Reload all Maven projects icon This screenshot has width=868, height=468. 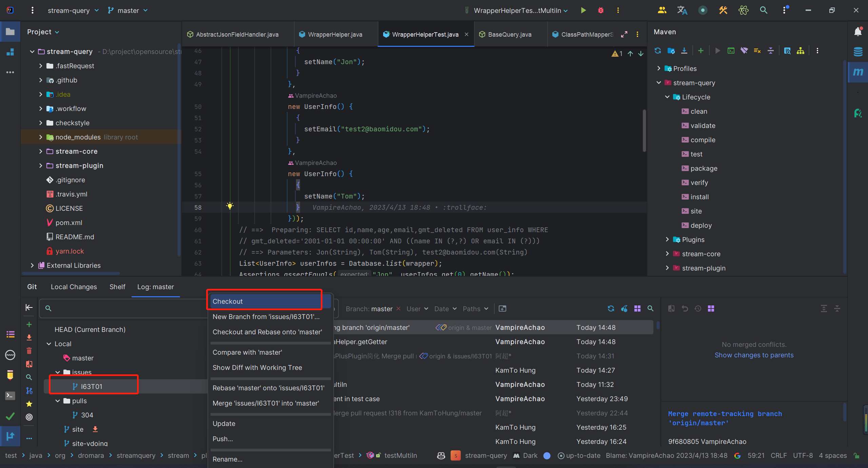coord(658,51)
